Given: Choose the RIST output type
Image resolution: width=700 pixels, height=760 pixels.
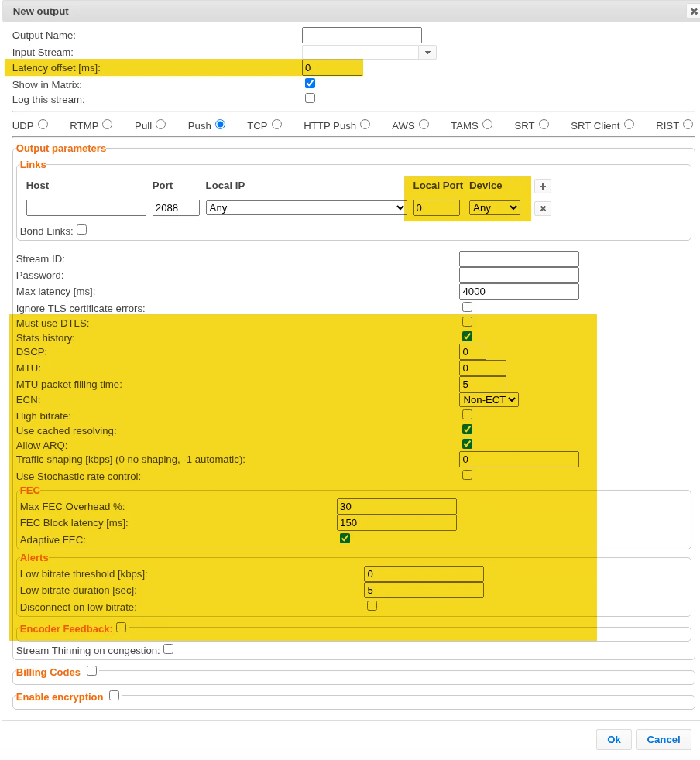Looking at the screenshot, I should [x=688, y=124].
